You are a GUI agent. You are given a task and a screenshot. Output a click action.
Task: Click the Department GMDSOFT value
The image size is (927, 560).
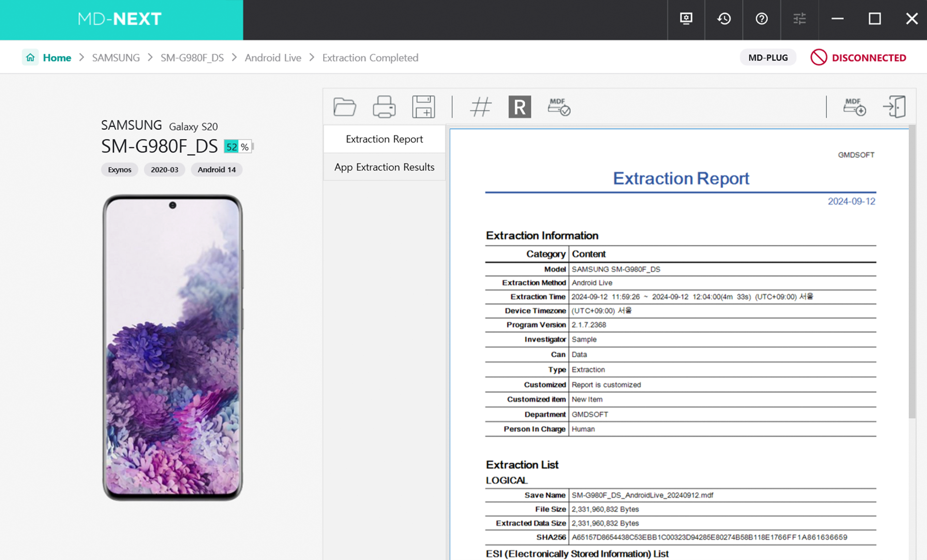tap(590, 414)
